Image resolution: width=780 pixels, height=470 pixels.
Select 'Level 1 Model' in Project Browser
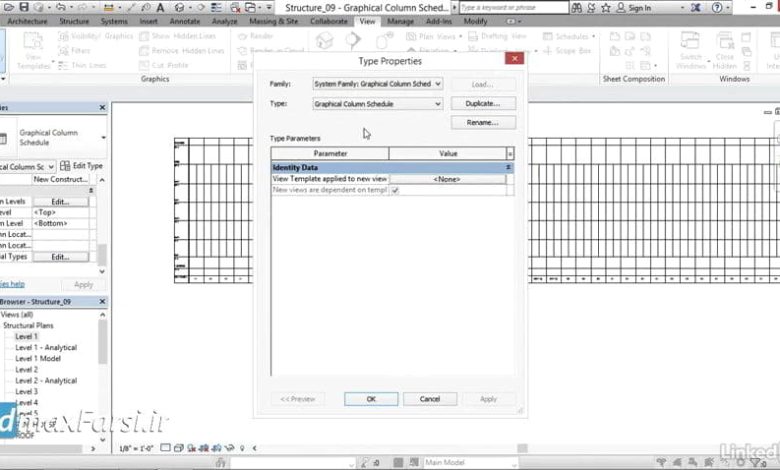tap(38, 359)
